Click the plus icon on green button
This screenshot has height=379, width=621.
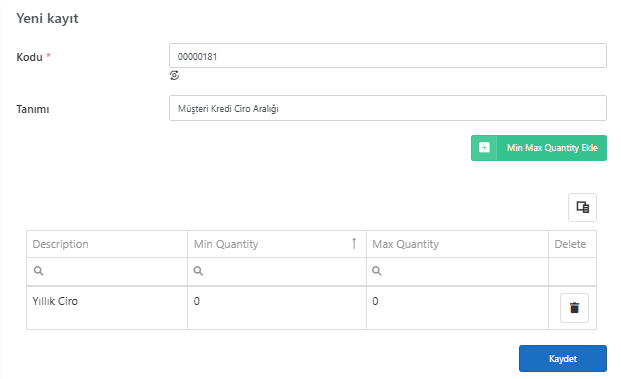point(484,148)
